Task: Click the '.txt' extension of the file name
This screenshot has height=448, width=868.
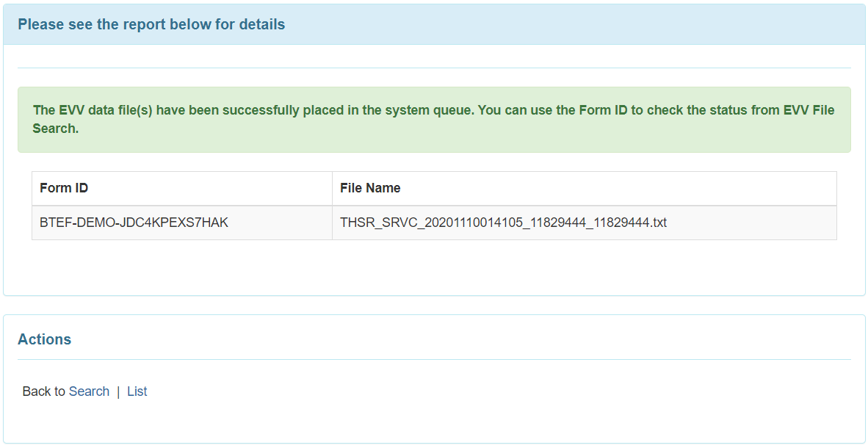Action: point(657,223)
